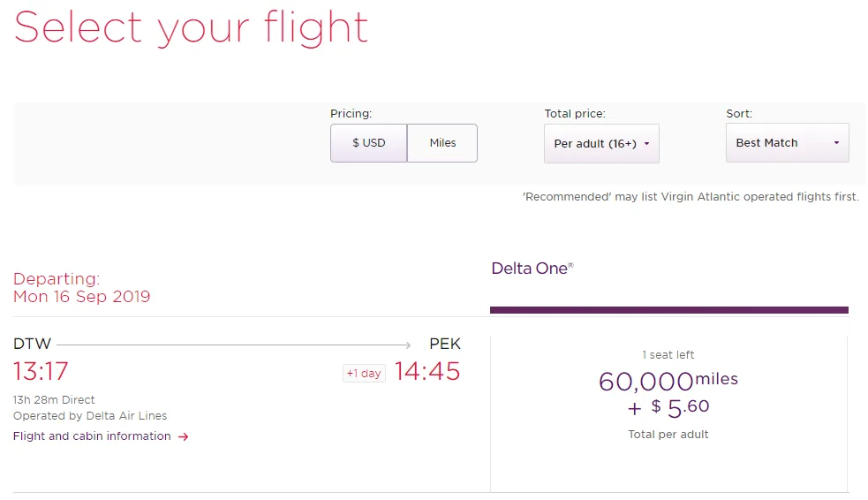The image size is (868, 500).
Task: Click the DTW origin airport code
Action: pos(32,344)
